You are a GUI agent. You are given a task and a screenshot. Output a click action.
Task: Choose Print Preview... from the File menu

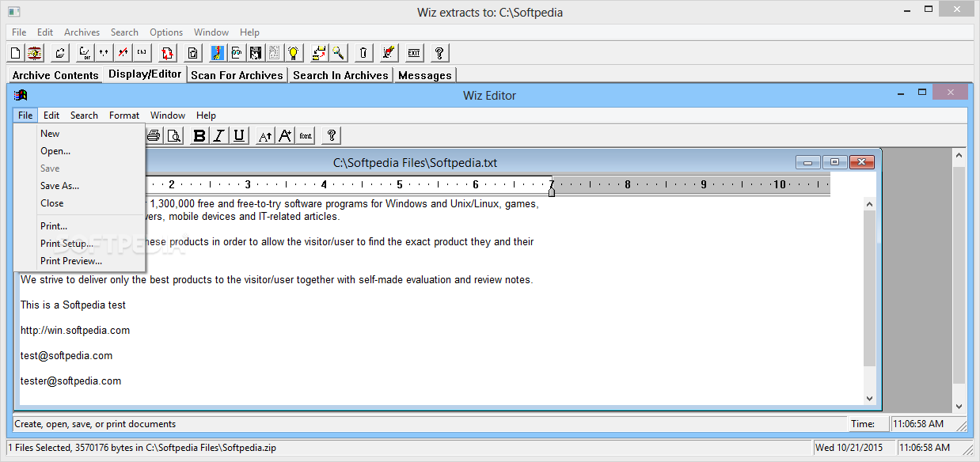79,261
